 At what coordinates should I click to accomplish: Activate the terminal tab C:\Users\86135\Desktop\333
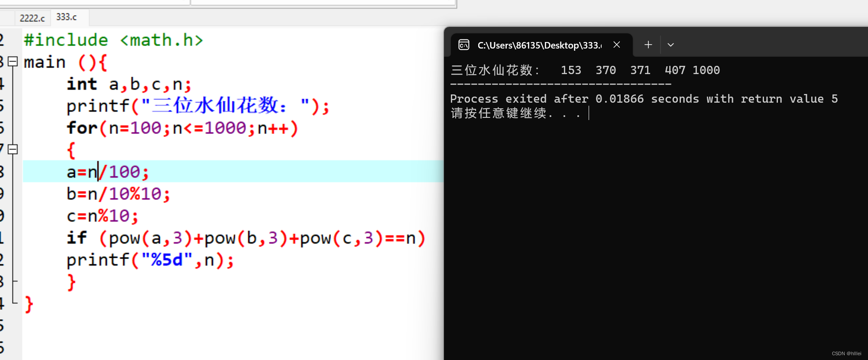[539, 45]
